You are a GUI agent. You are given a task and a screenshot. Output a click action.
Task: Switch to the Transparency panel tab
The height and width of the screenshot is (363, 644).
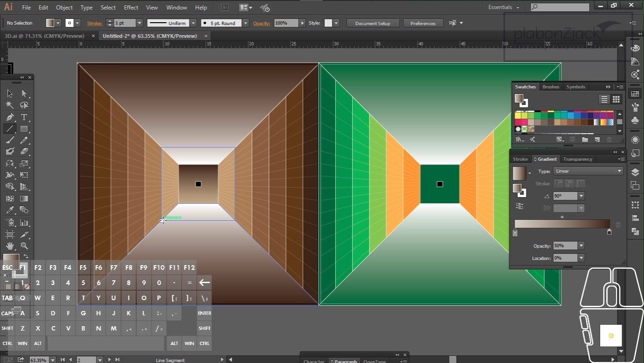tap(577, 159)
